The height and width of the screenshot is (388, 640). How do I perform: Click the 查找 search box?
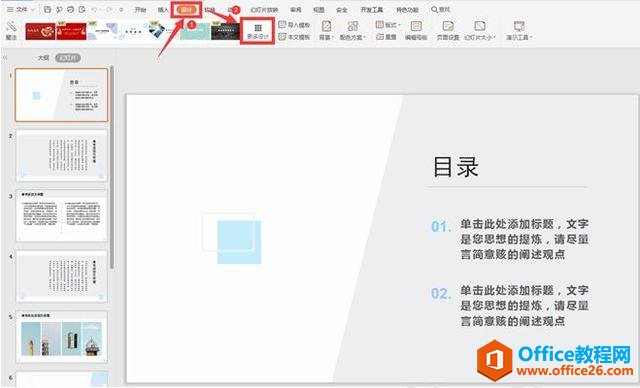[x=441, y=9]
